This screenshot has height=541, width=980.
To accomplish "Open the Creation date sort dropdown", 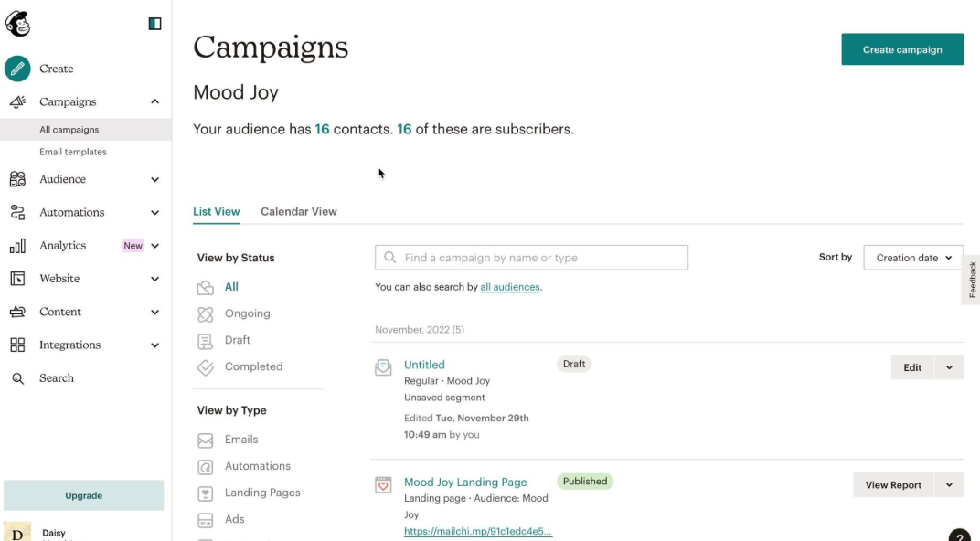I will pos(912,257).
